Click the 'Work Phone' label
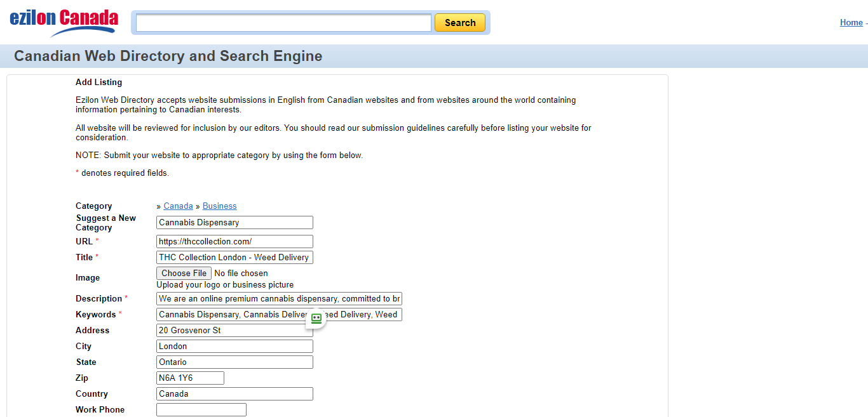This screenshot has height=417, width=868. 100,410
